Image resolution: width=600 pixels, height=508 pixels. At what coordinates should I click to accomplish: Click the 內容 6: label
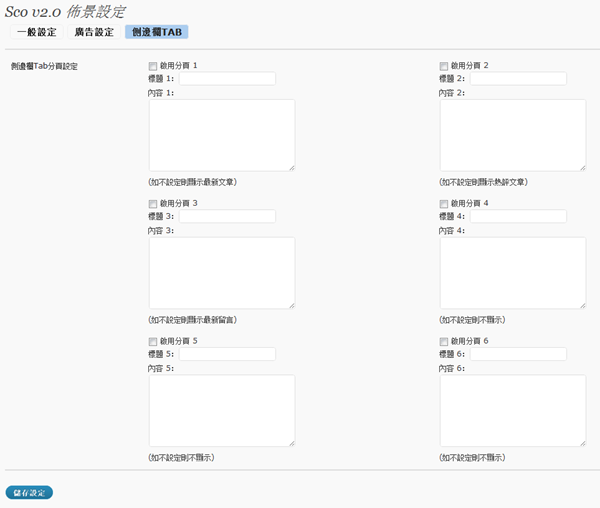(452, 368)
